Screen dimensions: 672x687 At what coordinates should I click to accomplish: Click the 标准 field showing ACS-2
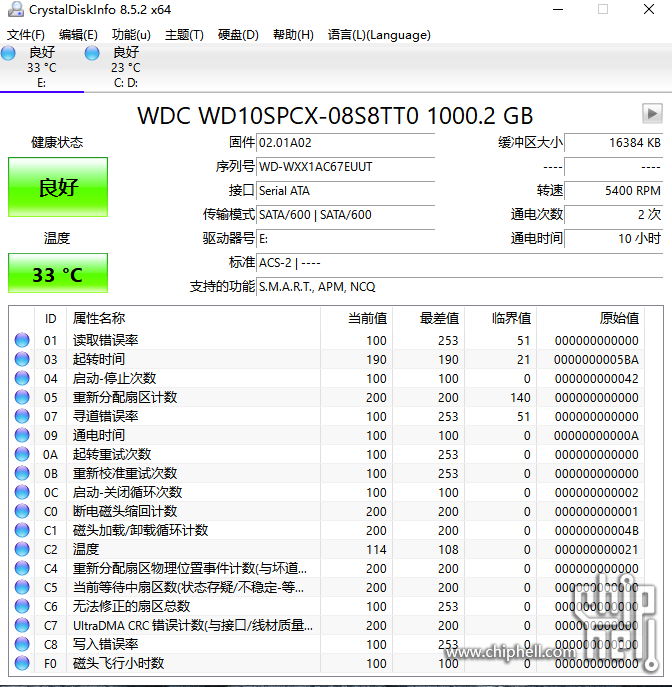pos(460,262)
